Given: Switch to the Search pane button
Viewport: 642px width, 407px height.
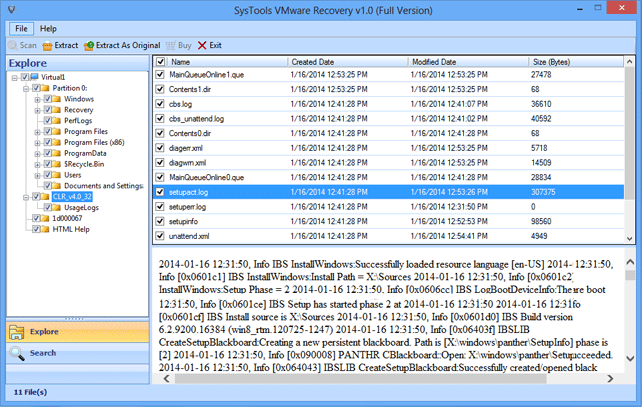Looking at the screenshot, I should (x=78, y=353).
